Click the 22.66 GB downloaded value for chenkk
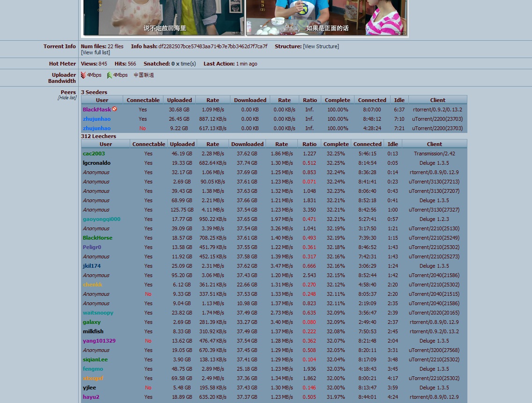Viewport: 532px width, 403px height. click(x=247, y=285)
